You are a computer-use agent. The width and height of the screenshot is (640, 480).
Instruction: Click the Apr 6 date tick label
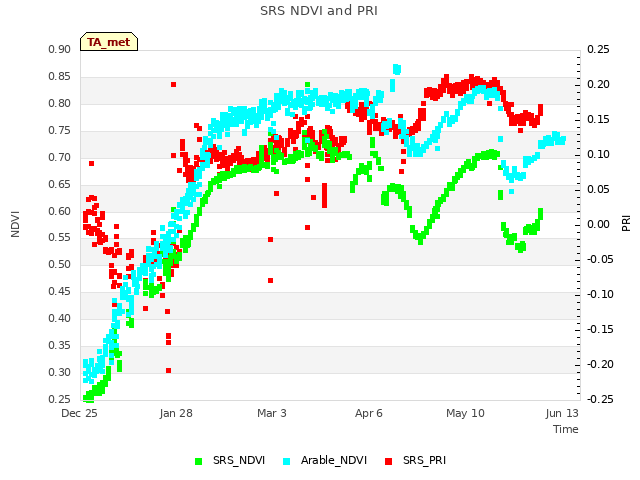(x=369, y=413)
